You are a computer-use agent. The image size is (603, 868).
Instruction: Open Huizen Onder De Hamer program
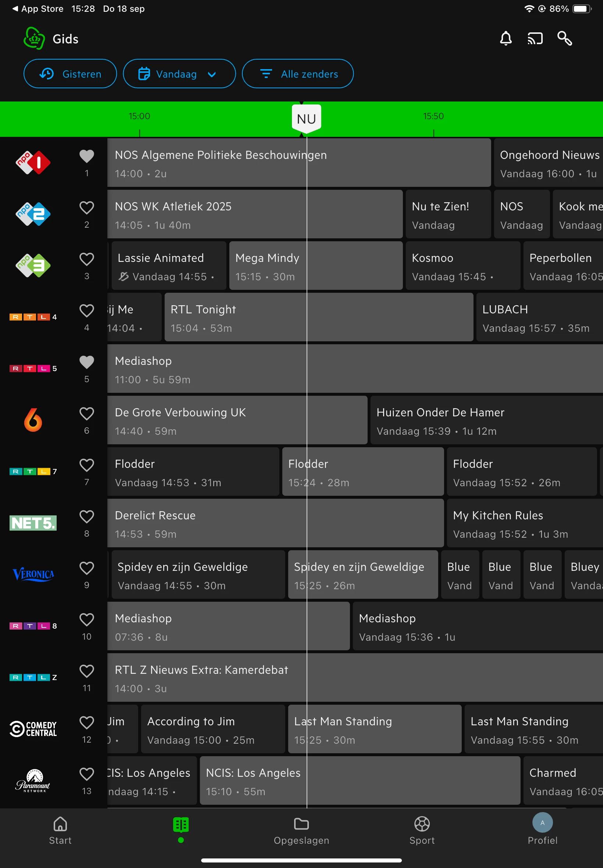click(487, 420)
